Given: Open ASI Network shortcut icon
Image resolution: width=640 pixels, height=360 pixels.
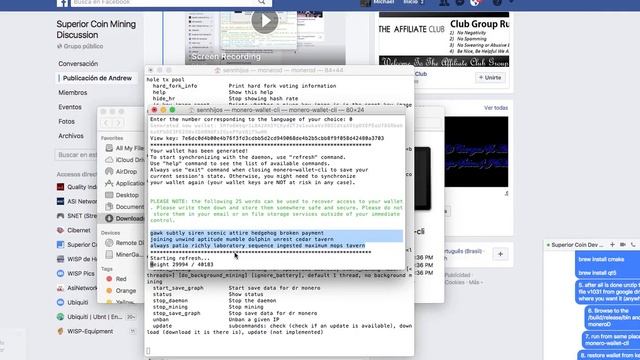Looking at the screenshot, I should pyautogui.click(x=60, y=201).
